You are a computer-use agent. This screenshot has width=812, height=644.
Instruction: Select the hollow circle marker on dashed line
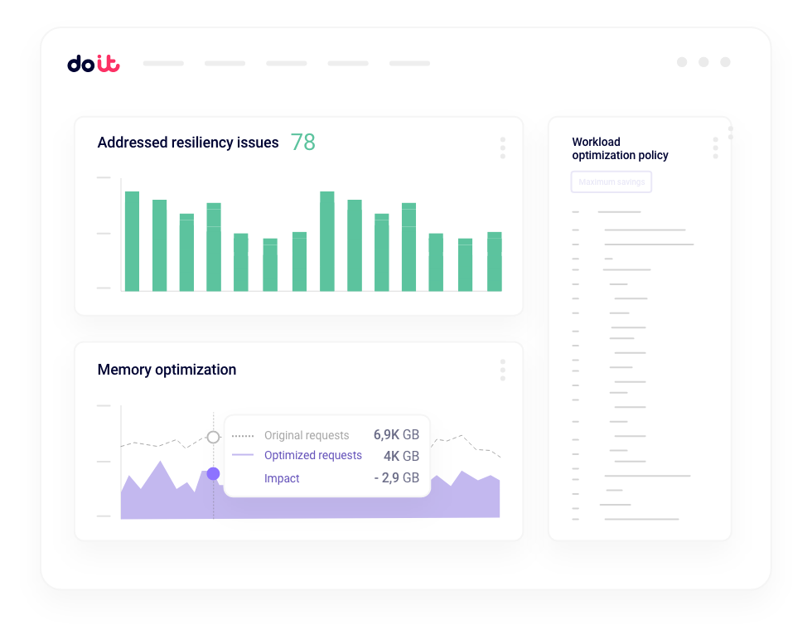coord(213,437)
